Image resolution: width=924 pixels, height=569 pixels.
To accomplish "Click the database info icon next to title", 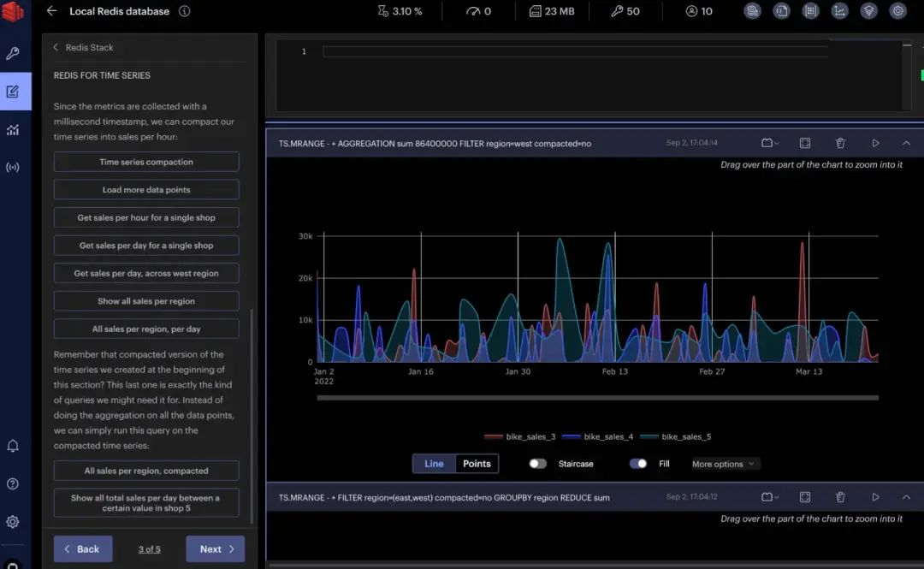I will (x=185, y=11).
